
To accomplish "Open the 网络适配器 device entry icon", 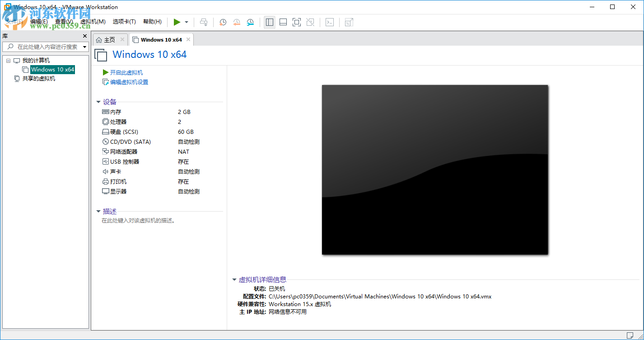I will point(105,151).
